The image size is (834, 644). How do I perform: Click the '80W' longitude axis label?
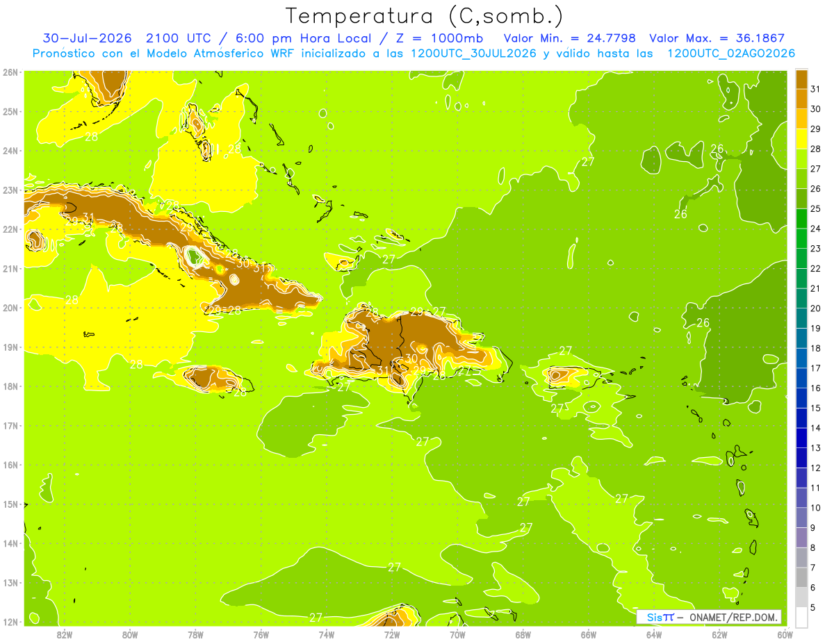130,634
